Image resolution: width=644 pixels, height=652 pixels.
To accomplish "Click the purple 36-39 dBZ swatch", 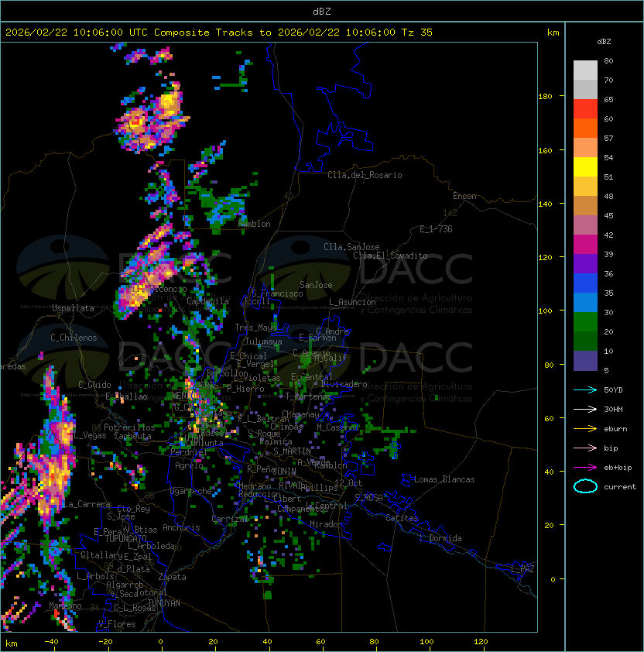I will pos(585,263).
